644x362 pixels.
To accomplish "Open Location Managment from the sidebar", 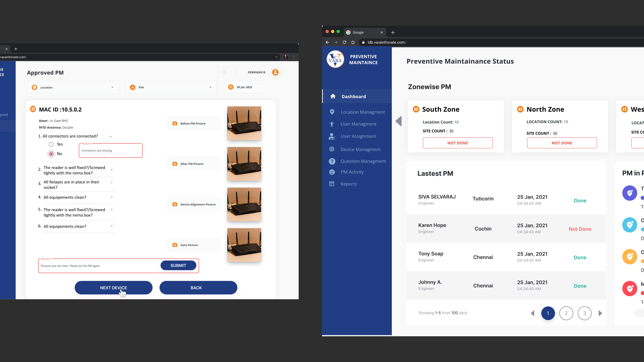I will [363, 112].
